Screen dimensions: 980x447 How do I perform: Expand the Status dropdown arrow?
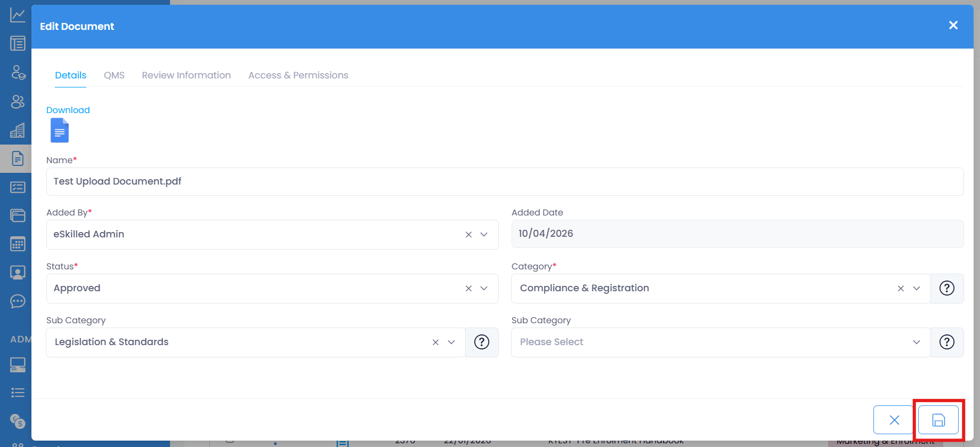point(484,289)
